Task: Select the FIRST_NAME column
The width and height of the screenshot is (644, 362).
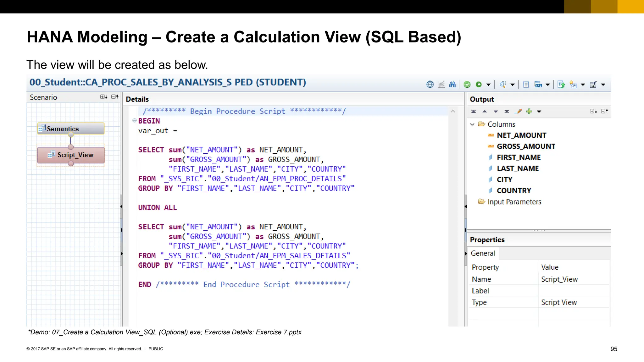Action: (514, 157)
